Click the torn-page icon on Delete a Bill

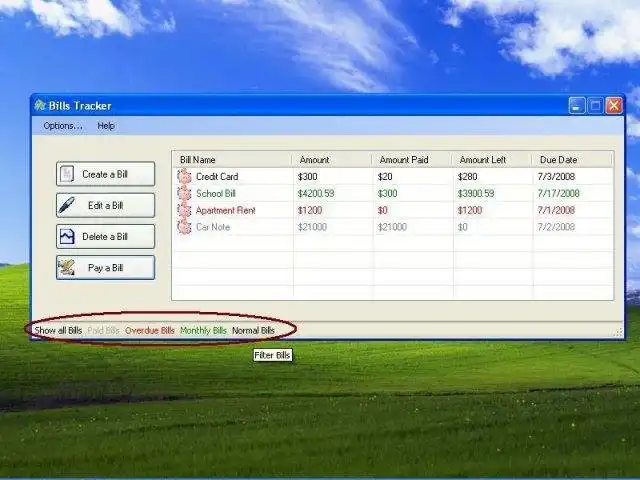tap(67, 236)
